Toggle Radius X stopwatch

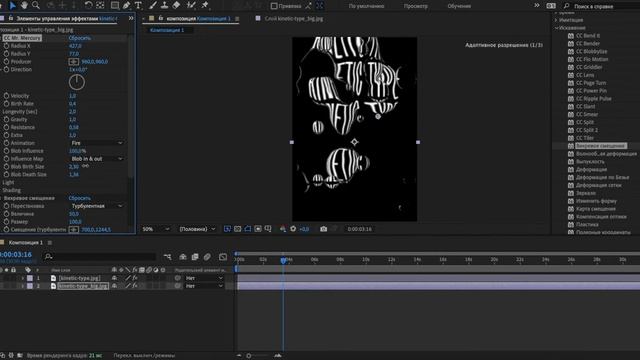(6, 46)
